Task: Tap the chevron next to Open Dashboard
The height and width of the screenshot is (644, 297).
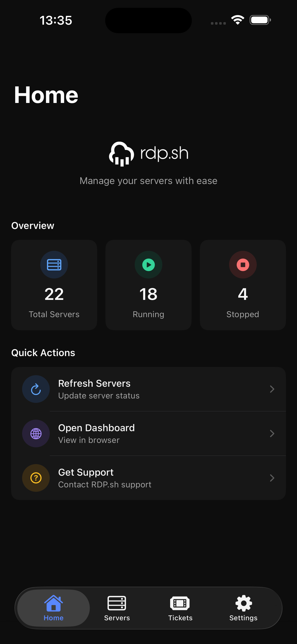Action: (272, 433)
